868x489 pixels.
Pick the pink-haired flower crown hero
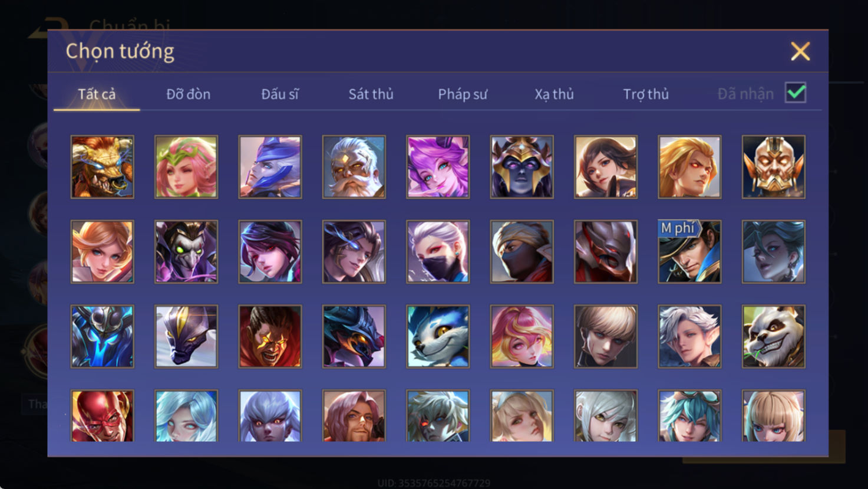[186, 167]
